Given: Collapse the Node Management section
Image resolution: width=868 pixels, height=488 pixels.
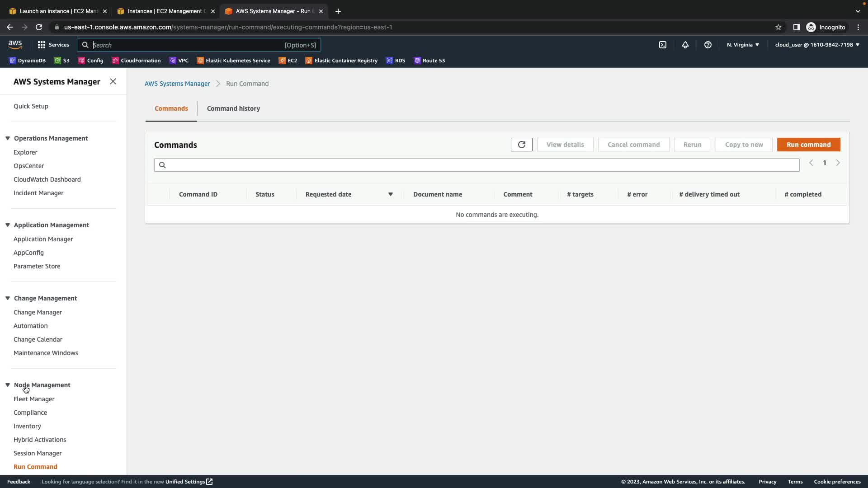Looking at the screenshot, I should [x=8, y=385].
